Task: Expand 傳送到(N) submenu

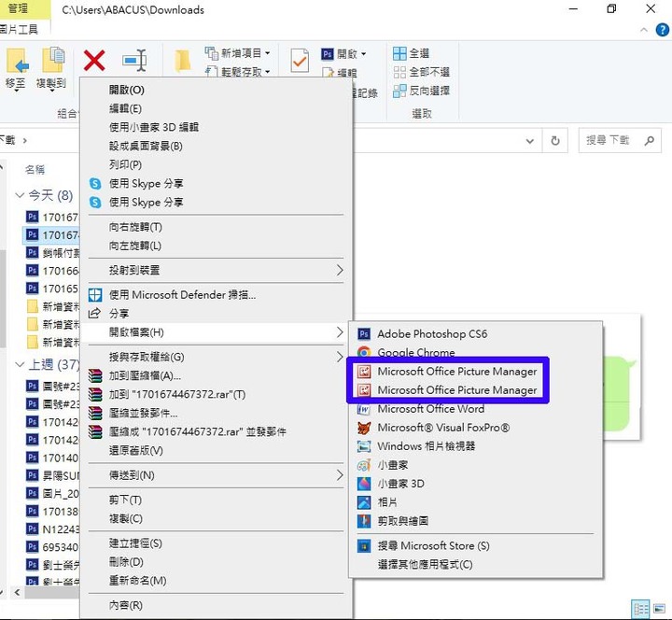Action: tap(216, 475)
